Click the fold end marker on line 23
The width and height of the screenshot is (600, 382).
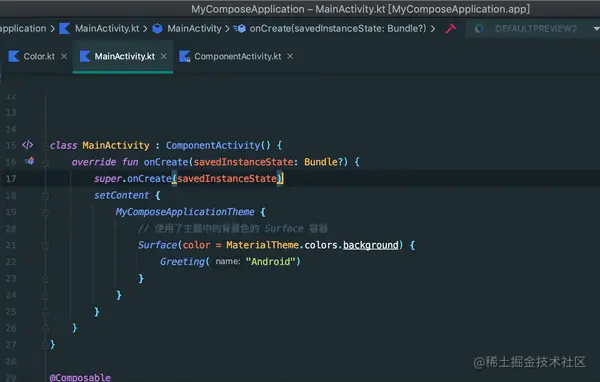click(x=45, y=279)
